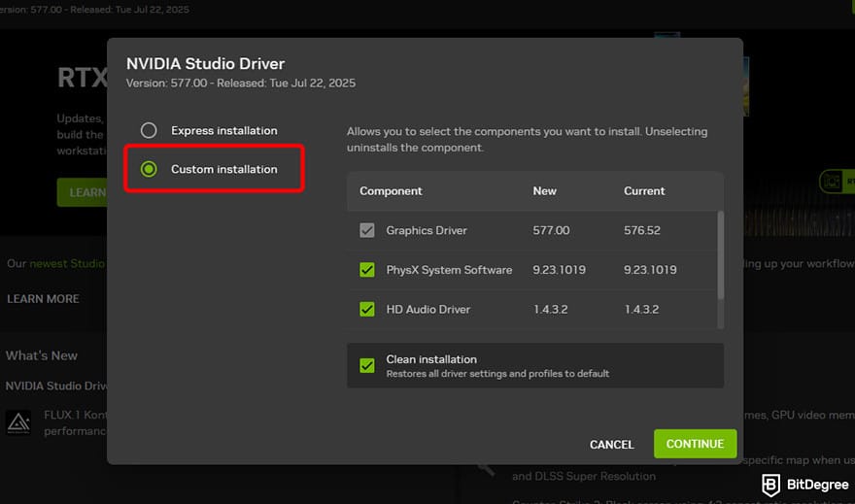Viewport: 855px width, 504px height.
Task: Click LEARN MORE on the background page
Action: coord(43,298)
